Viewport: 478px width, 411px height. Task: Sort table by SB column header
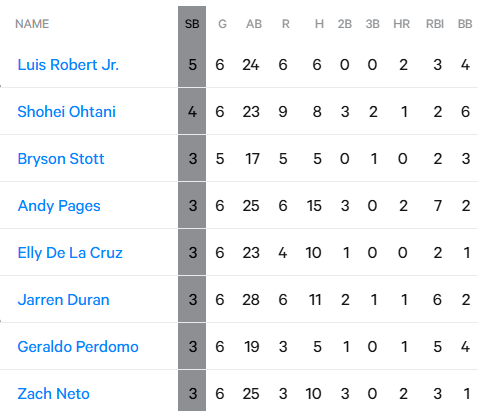click(192, 24)
